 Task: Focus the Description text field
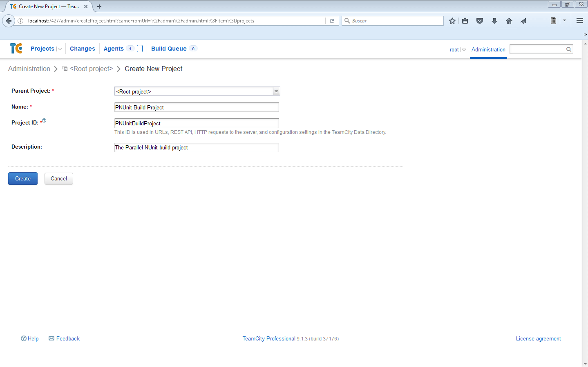[197, 148]
